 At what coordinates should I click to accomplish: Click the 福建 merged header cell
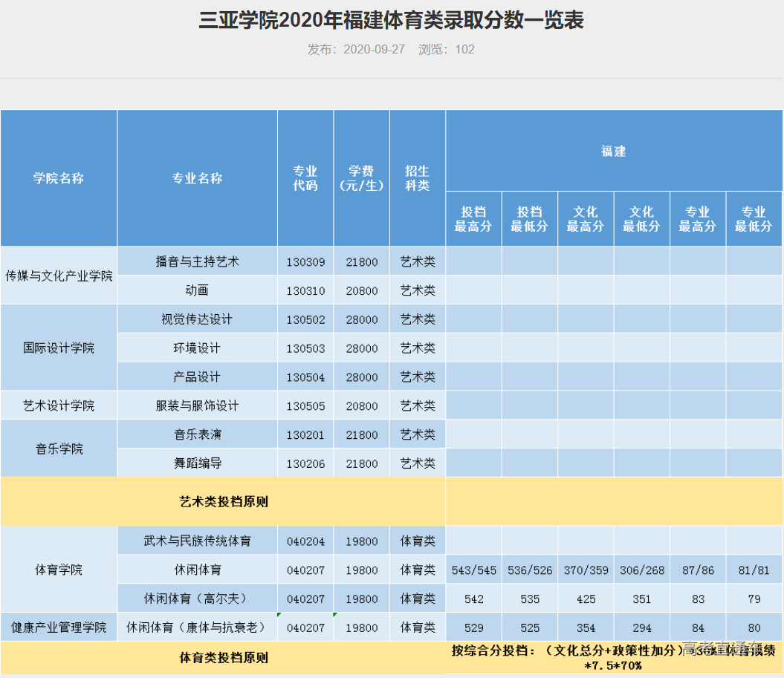pyautogui.click(x=613, y=151)
